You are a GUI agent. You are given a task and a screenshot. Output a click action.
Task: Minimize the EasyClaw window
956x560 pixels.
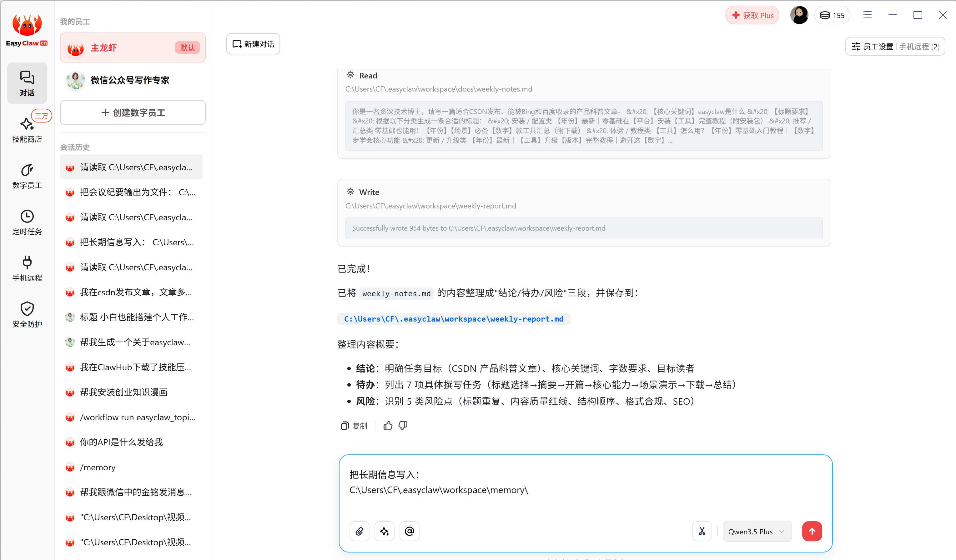tap(893, 15)
